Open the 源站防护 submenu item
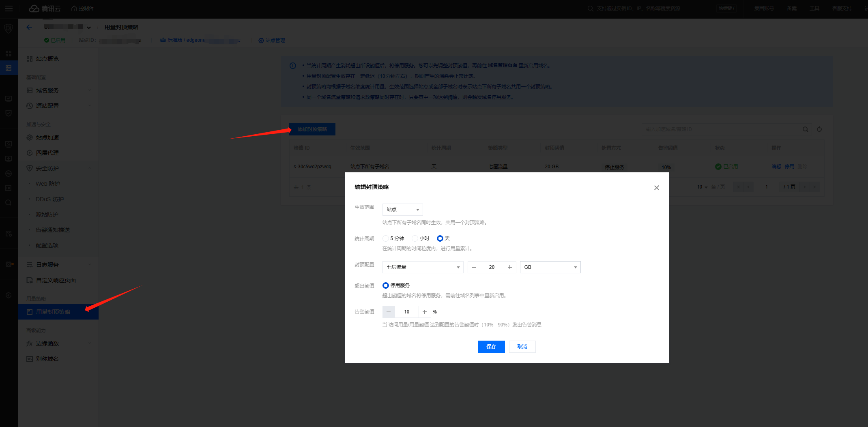 47,215
